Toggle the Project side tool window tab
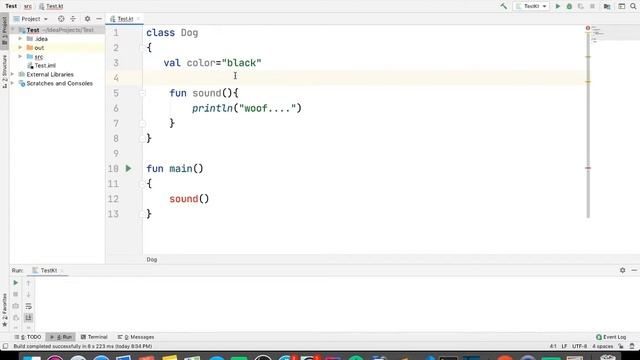Viewport: 640px width, 360px height. 4,31
